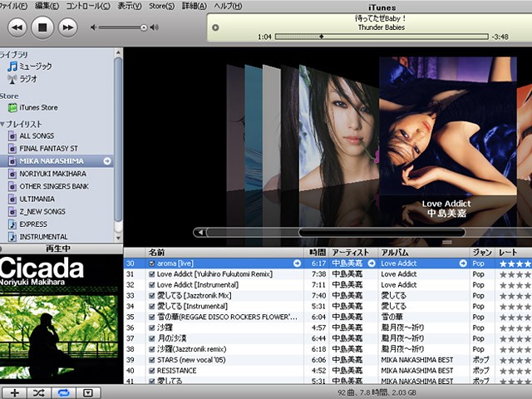The width and height of the screenshot is (532, 399).
Task: Skip to next track with forward button
Action: (68, 27)
